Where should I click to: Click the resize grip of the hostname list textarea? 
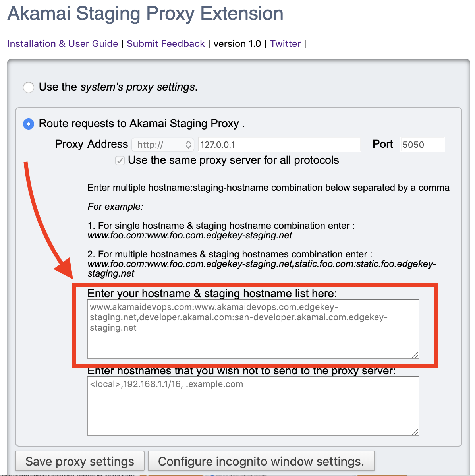[x=415, y=355]
